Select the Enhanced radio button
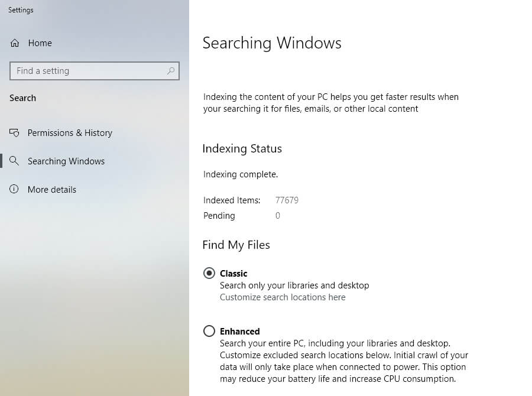 tap(209, 331)
